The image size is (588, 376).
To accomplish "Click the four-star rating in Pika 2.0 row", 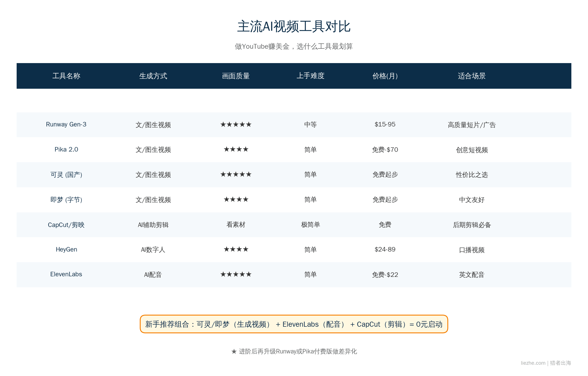I will click(x=236, y=149).
